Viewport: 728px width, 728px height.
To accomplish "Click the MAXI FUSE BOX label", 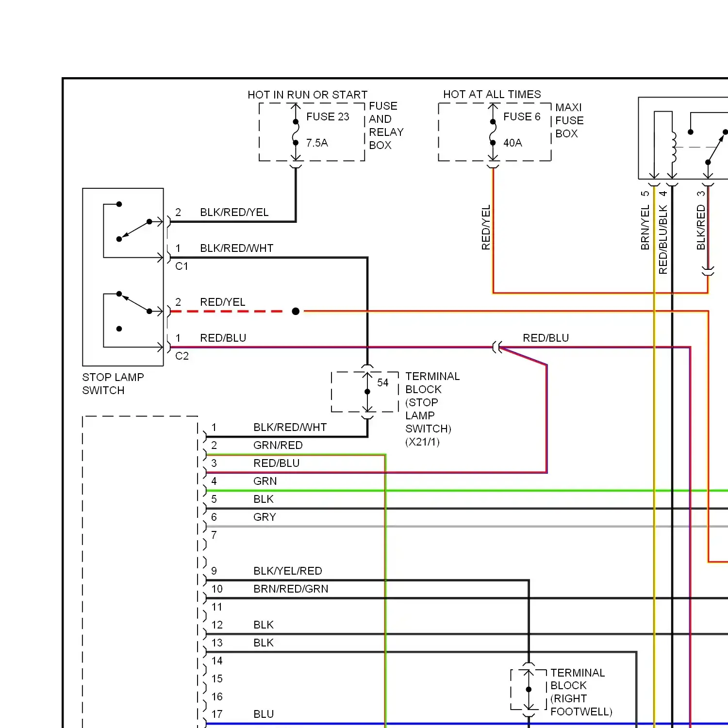I will [569, 120].
